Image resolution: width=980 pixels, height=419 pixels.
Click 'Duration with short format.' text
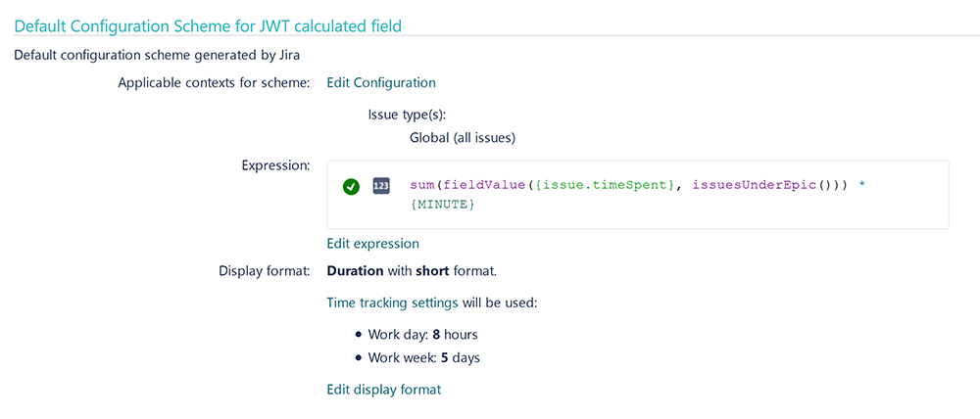click(412, 271)
